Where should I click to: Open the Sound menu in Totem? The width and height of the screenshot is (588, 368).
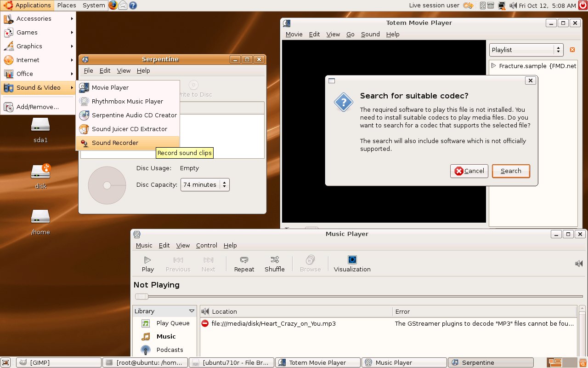(x=370, y=34)
